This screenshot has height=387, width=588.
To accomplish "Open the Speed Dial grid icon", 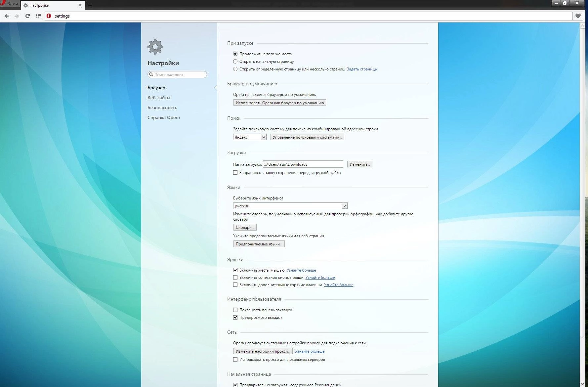I will coord(38,16).
